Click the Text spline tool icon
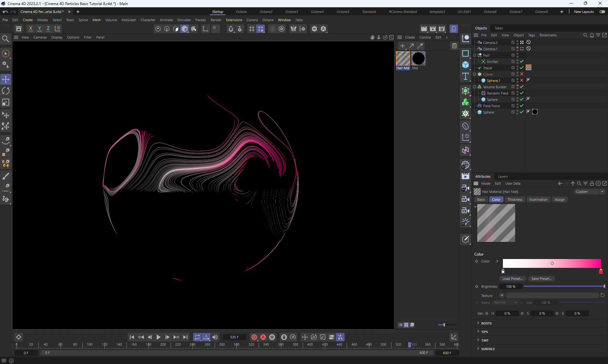 tap(465, 76)
